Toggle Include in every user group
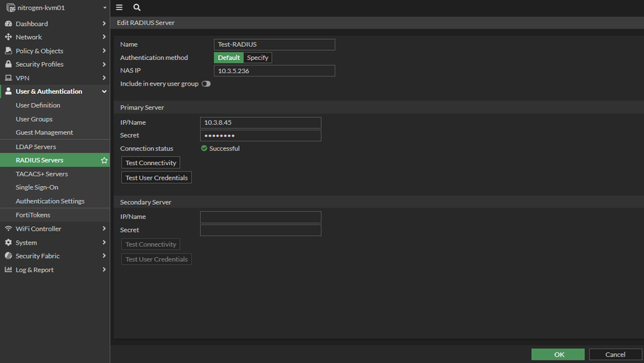644x363 pixels. click(x=206, y=84)
